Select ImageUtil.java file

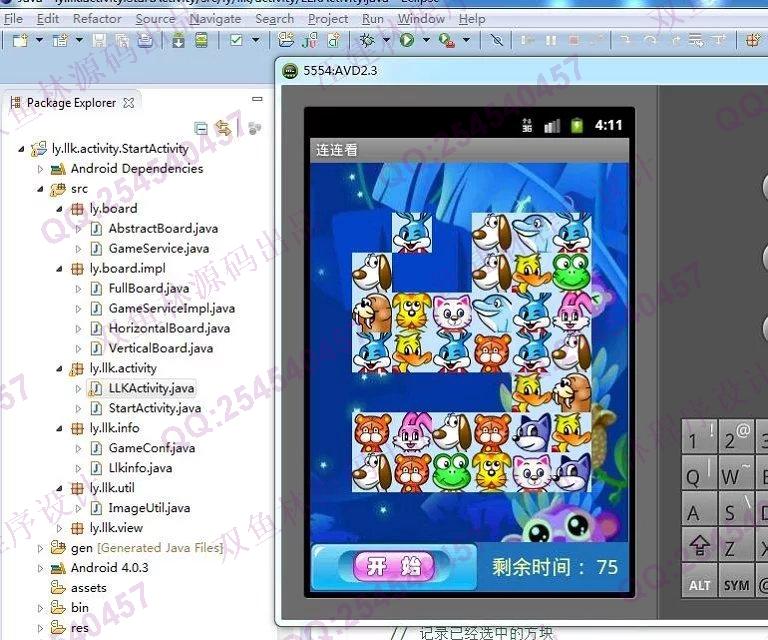click(149, 508)
